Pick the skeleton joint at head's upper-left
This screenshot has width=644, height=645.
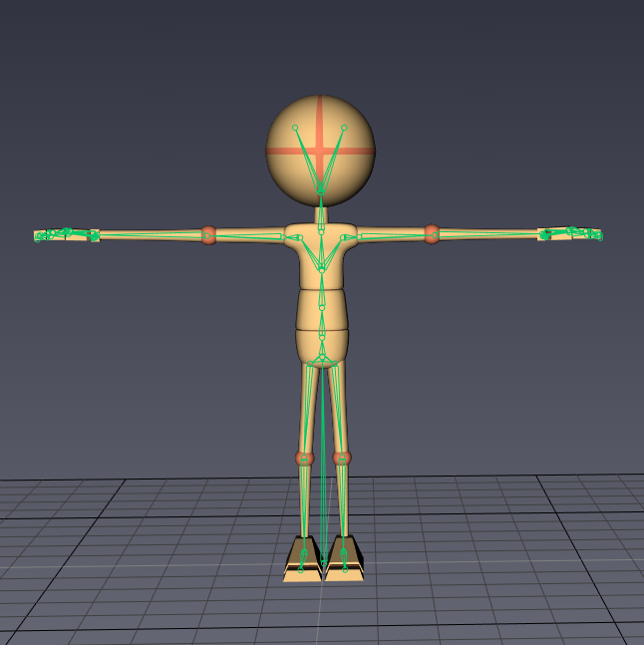point(295,128)
